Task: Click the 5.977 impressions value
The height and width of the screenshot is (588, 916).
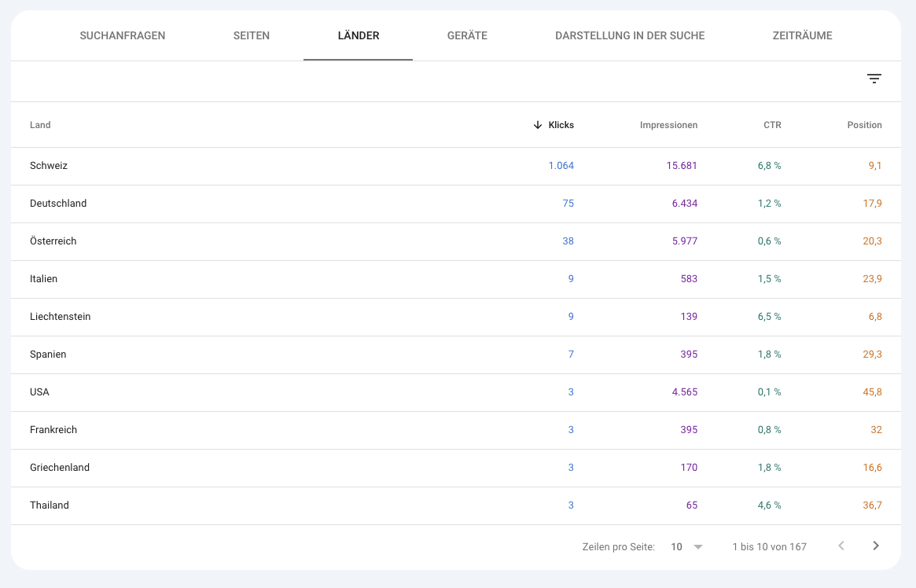Action: click(685, 241)
